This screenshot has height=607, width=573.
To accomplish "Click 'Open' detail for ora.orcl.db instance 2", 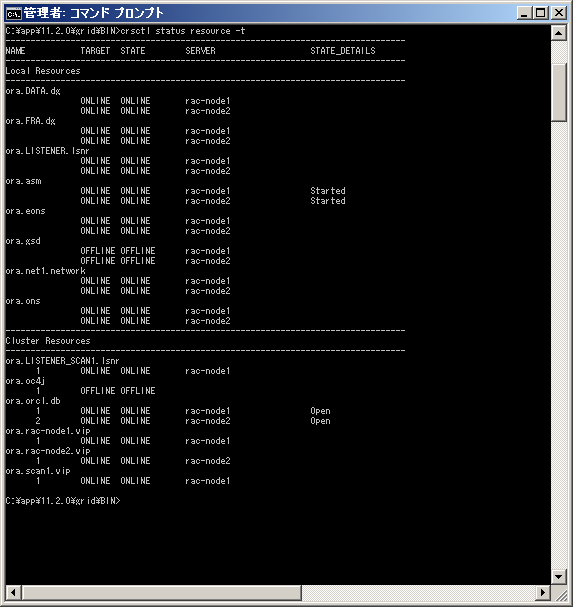I will tap(320, 421).
